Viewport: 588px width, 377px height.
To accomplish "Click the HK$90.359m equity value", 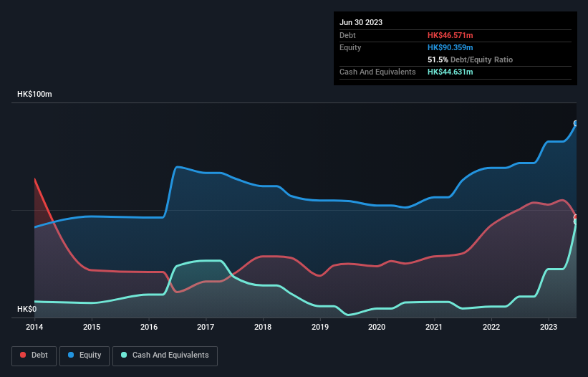I will point(450,47).
